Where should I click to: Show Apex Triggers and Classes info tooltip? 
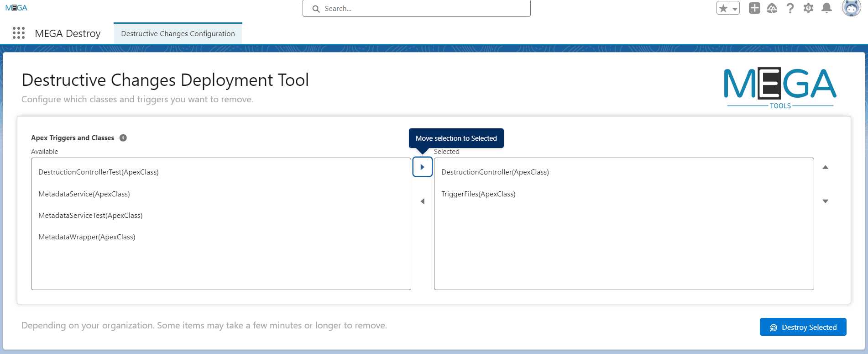(123, 138)
